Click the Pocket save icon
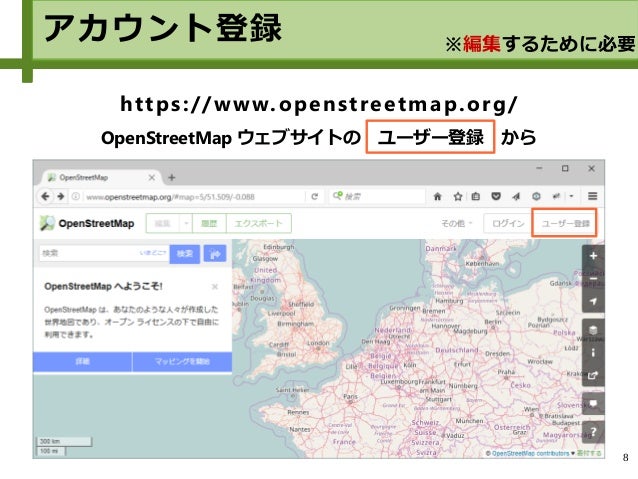The height and width of the screenshot is (479, 638). pos(496,197)
